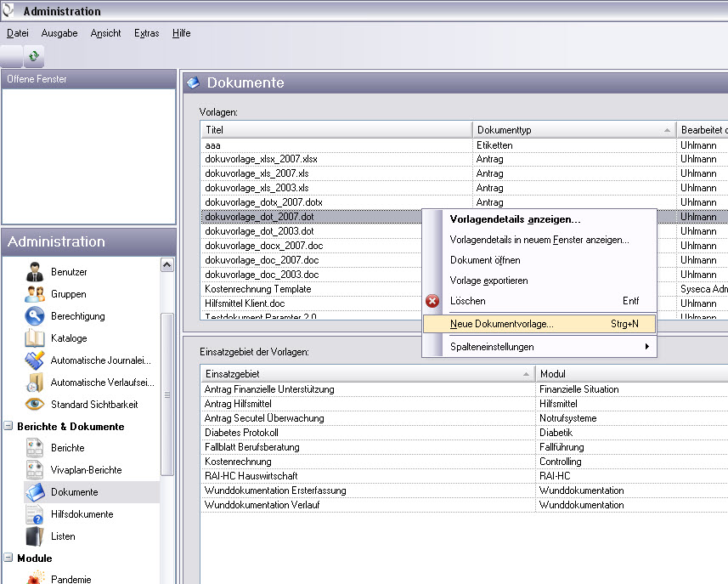Click the Kataloge book icon
Image resolution: width=728 pixels, height=584 pixels.
tap(35, 338)
